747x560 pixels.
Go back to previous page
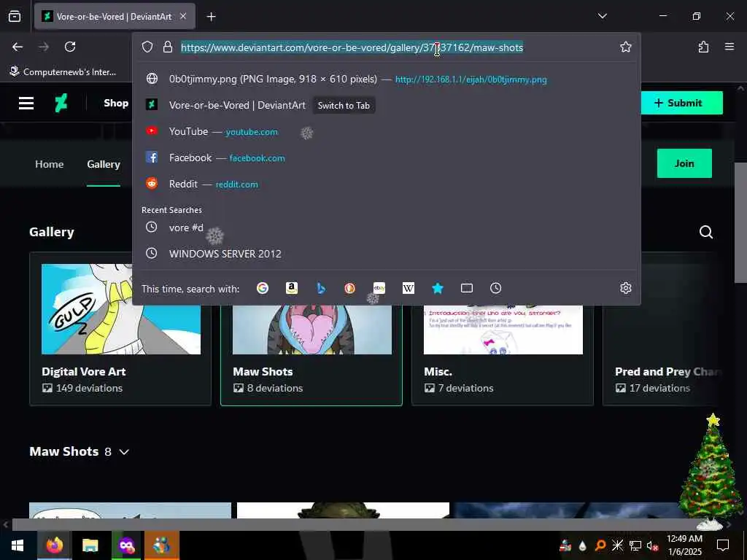pyautogui.click(x=18, y=47)
